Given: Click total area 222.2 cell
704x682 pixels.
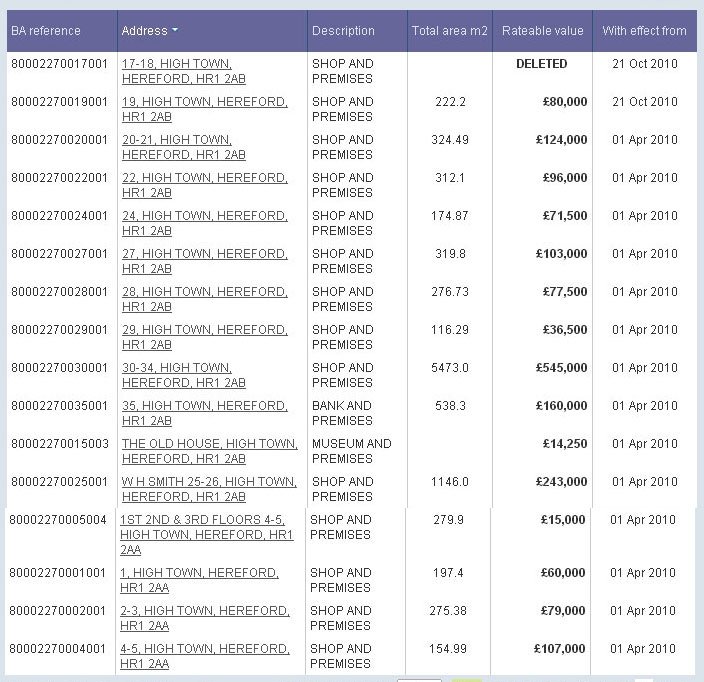Looking at the screenshot, I should (450, 102).
